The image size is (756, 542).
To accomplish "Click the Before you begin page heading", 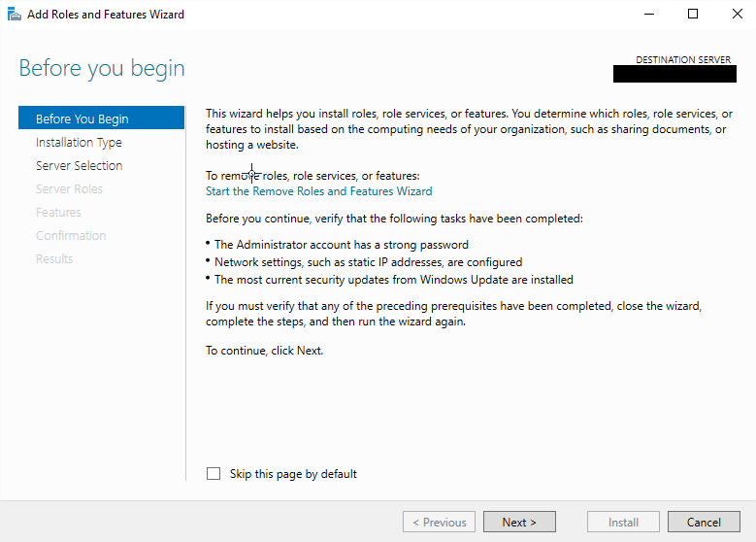I will coord(102,69).
